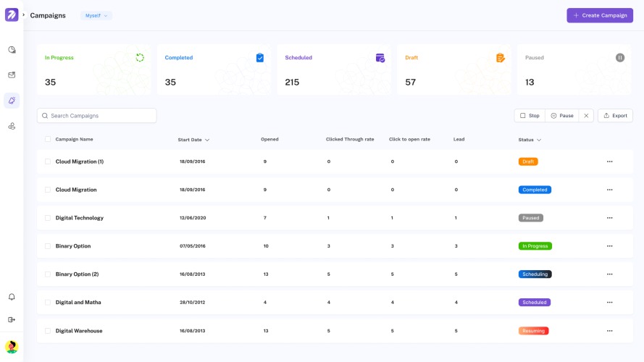Image resolution: width=644 pixels, height=362 pixels.
Task: Open notifications bell icon
Action: tap(12, 297)
